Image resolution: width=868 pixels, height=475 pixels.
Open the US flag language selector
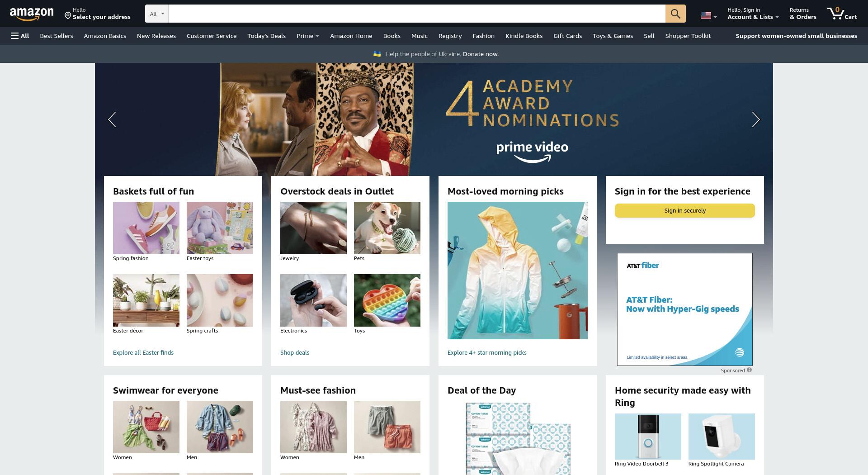[x=708, y=15]
